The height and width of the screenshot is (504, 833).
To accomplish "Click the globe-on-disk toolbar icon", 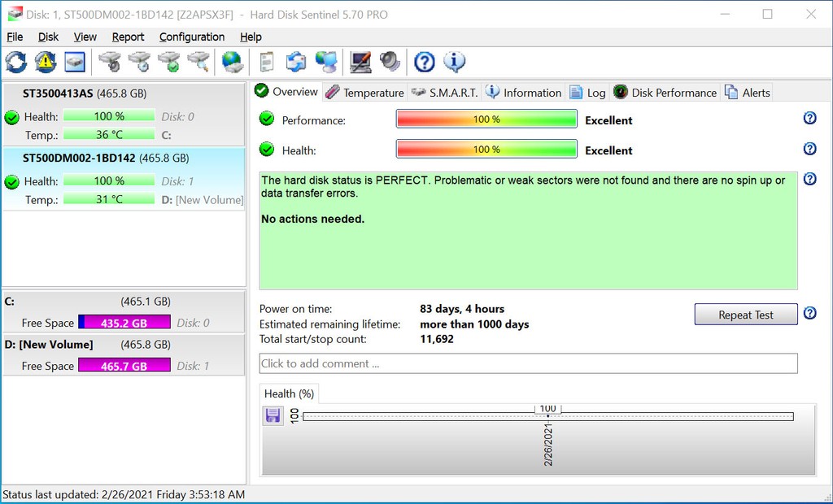I will click(232, 62).
